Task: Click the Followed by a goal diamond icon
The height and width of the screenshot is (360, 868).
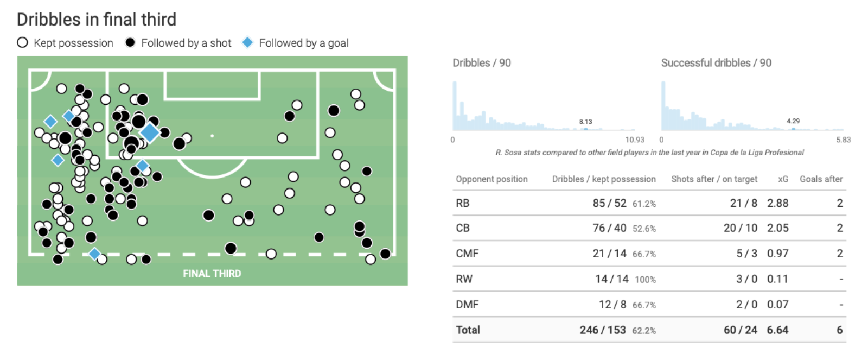Action: pos(247,42)
